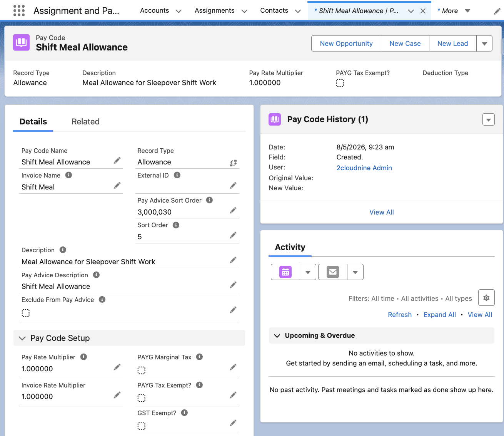Viewport: 504px width, 436px height.
Task: Click the Expand All activity link
Action: [x=440, y=315]
